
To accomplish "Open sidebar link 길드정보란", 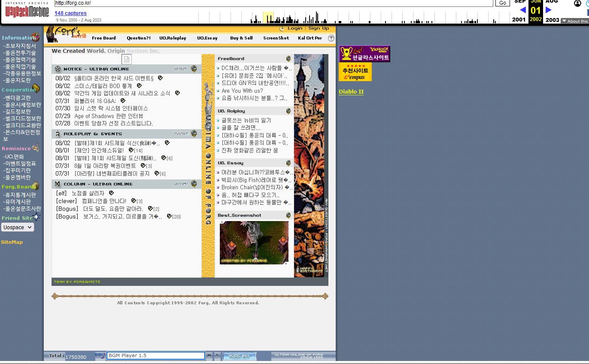I will coord(18,112).
